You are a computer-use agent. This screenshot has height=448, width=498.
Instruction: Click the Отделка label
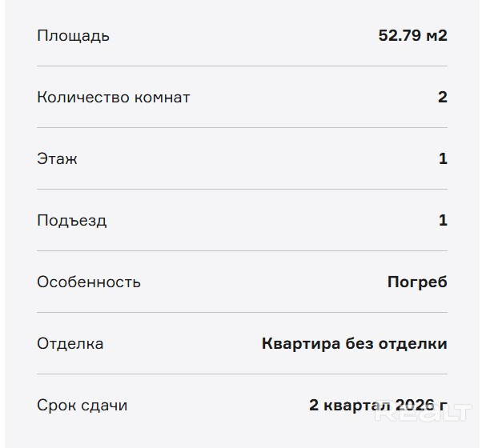[70, 344]
